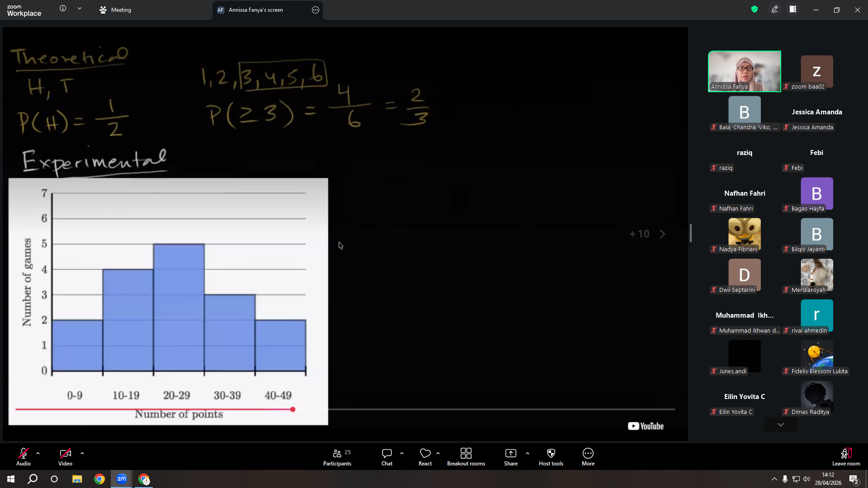Select Fidelis Blessoni Lukita participant tile
The width and height of the screenshot is (868, 488).
[817, 356]
